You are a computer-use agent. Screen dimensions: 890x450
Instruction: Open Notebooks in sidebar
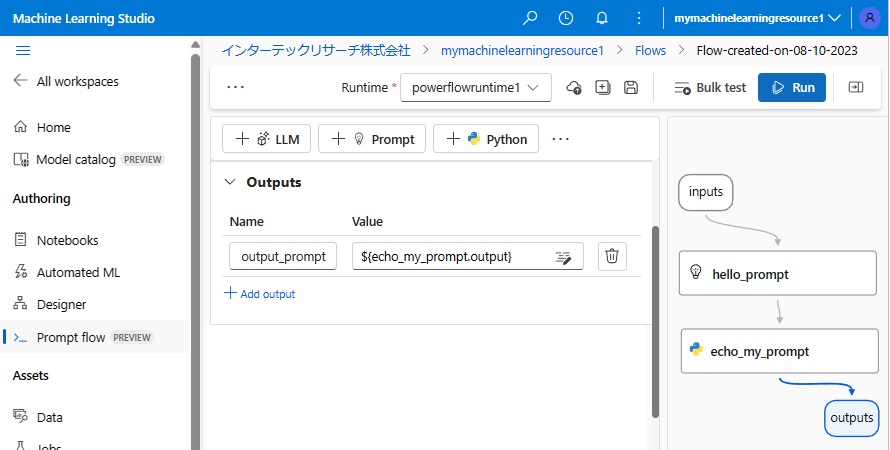56,240
